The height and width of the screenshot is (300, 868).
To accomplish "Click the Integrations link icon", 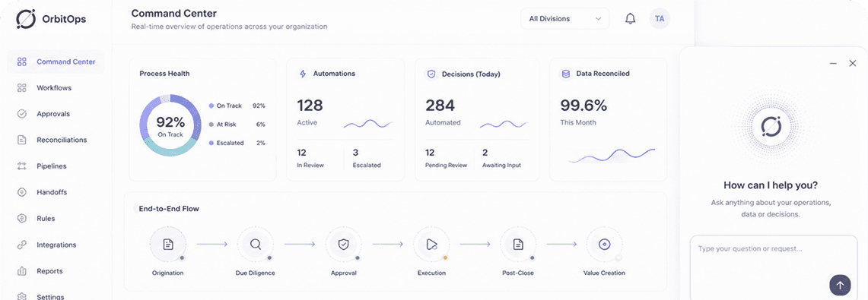I will point(22,245).
